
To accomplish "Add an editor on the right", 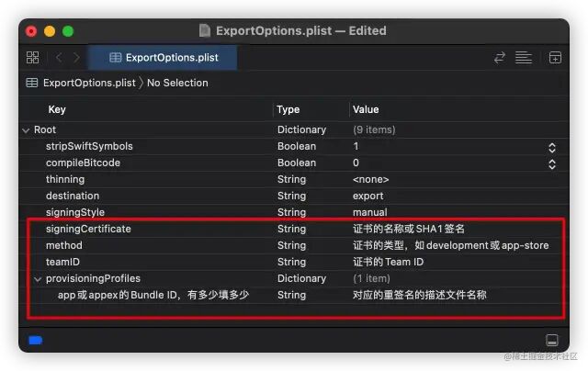I will [555, 58].
